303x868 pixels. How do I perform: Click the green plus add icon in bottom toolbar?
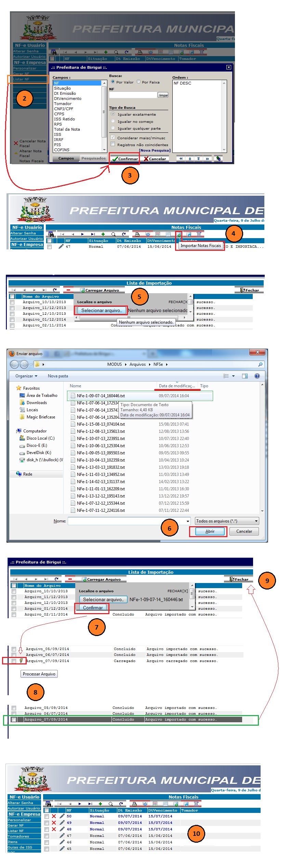click(x=100, y=804)
